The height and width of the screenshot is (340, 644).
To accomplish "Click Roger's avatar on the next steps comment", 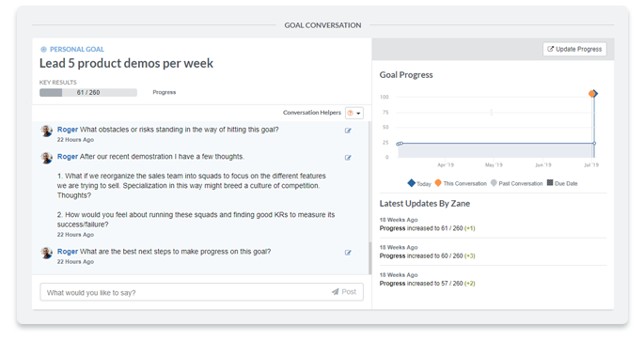I will click(x=46, y=253).
